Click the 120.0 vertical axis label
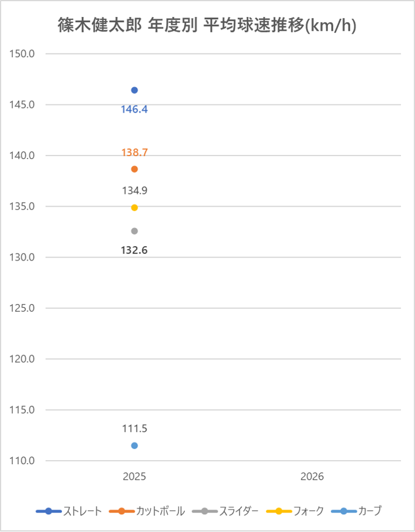Screen dimensions: 415x532 (24, 359)
